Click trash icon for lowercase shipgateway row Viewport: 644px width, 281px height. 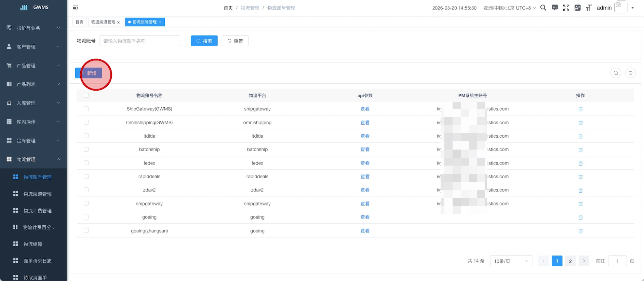tap(580, 204)
